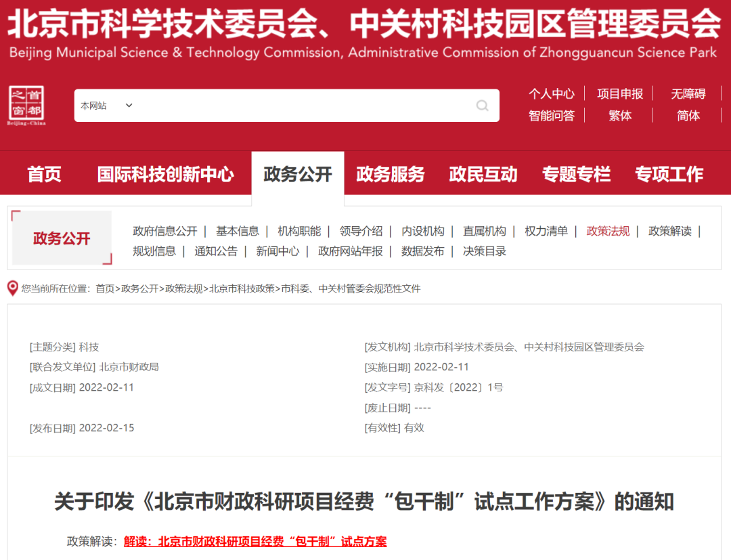The height and width of the screenshot is (560, 731).
Task: Click 政策法规 in the breadcrumb
Action: (184, 288)
